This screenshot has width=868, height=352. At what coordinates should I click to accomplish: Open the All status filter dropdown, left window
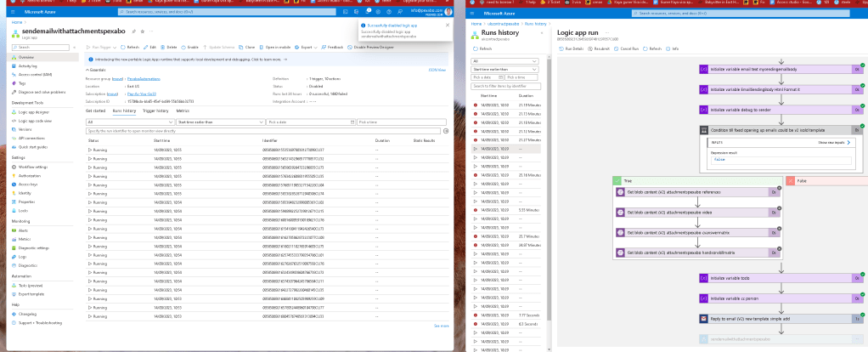pos(130,122)
